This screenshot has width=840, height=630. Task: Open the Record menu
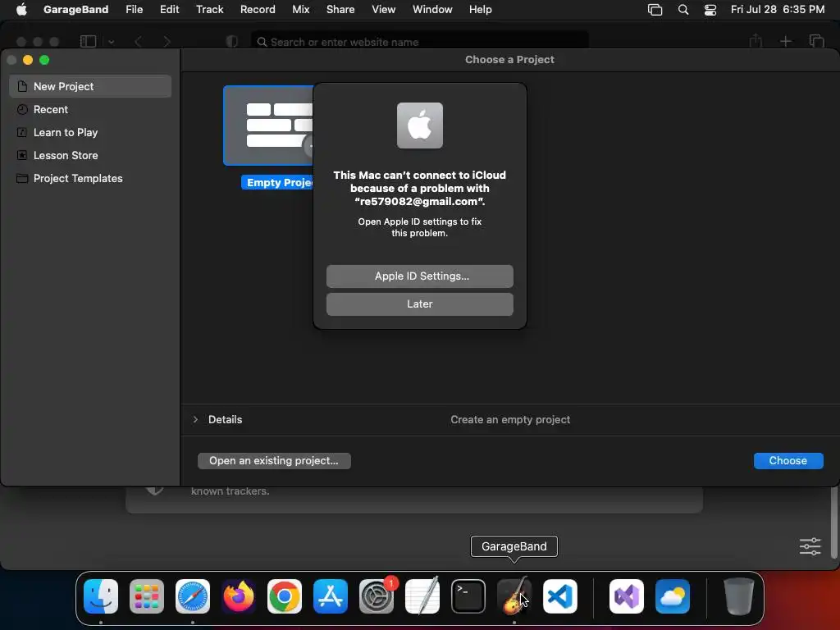click(x=258, y=10)
